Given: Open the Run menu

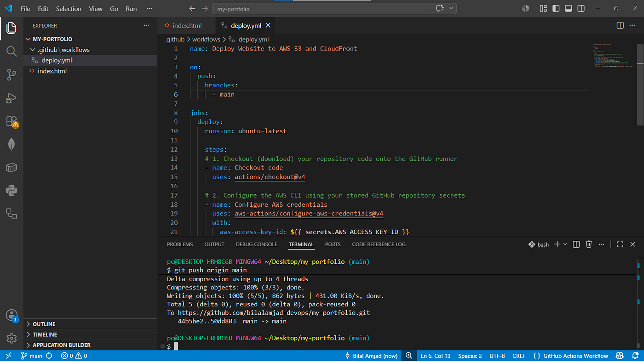Looking at the screenshot, I should [131, 9].
